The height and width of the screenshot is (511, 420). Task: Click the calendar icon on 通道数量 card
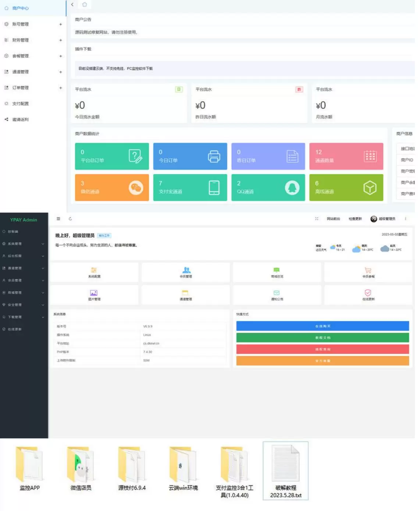click(370, 156)
